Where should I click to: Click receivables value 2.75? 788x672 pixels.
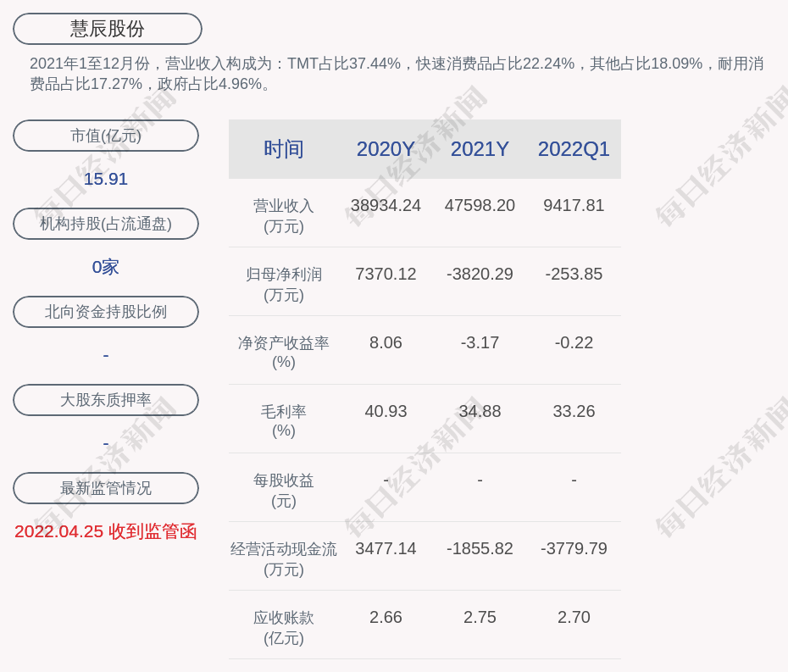click(x=480, y=617)
